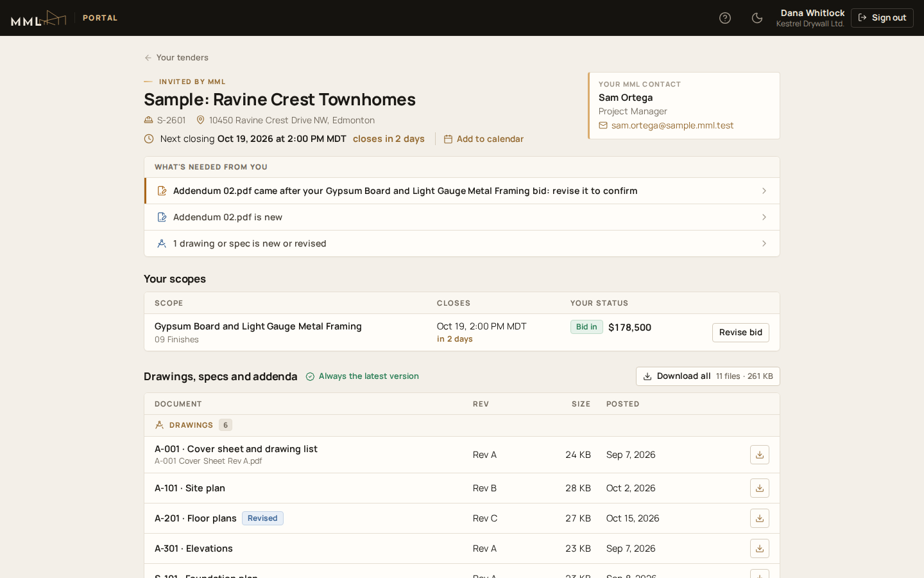Click the Sample: Ravine Crest Townhomes heading

(x=280, y=100)
